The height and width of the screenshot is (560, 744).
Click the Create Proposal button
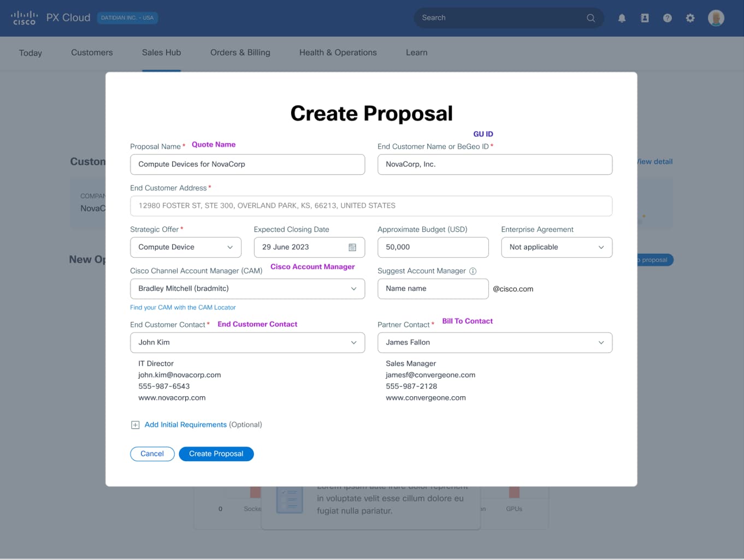pyautogui.click(x=216, y=454)
